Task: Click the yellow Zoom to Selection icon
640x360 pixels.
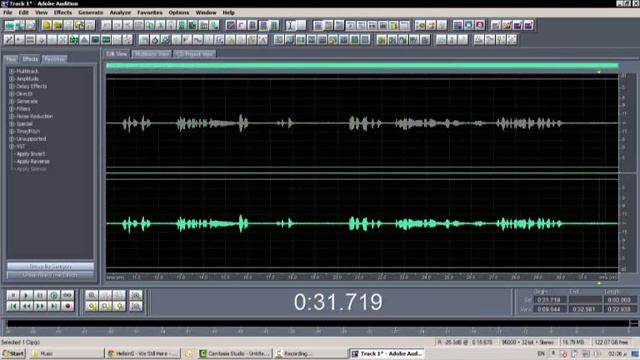Action: coord(92,306)
